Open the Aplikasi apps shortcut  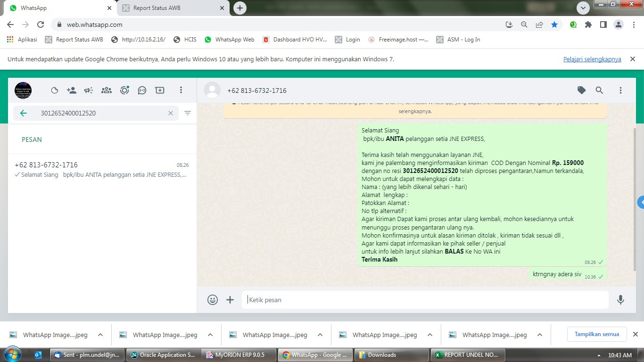(x=22, y=40)
